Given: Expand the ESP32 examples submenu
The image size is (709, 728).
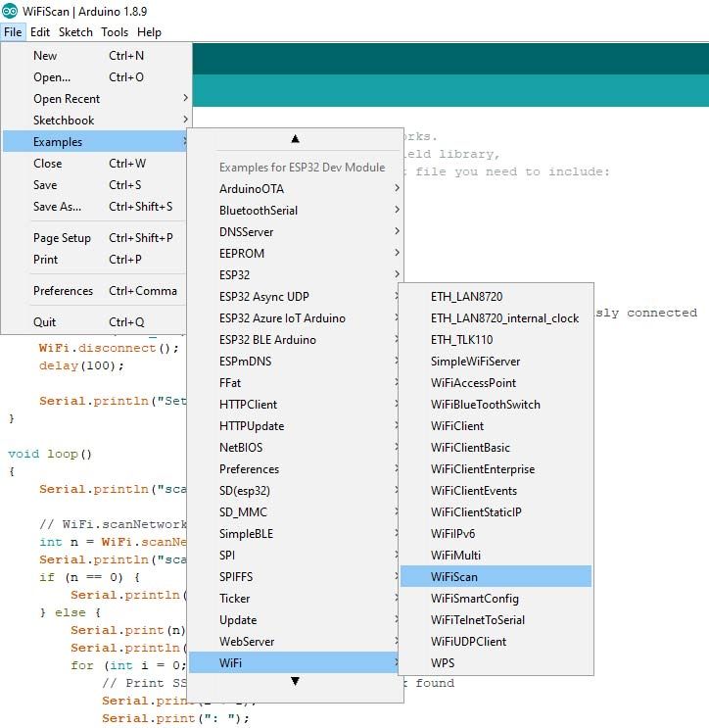Looking at the screenshot, I should tap(295, 275).
